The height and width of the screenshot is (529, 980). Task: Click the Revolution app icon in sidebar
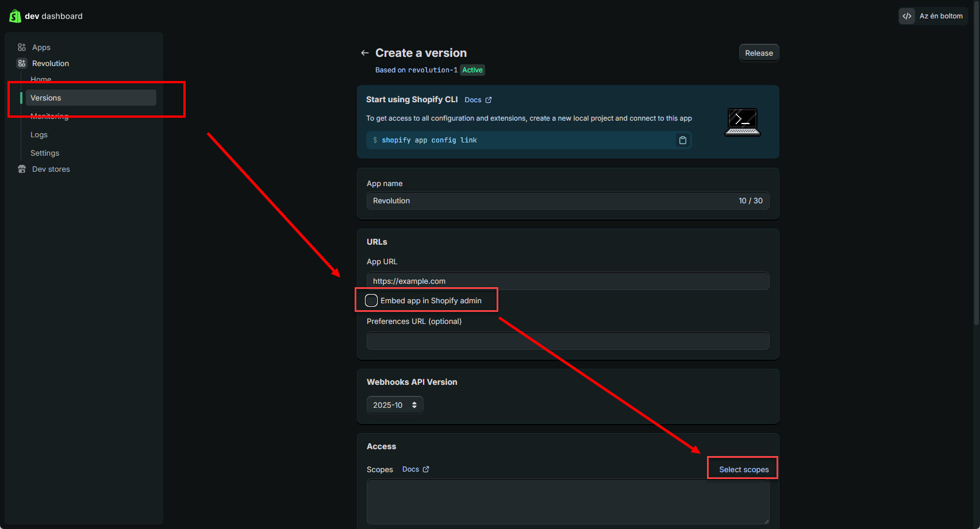click(22, 63)
